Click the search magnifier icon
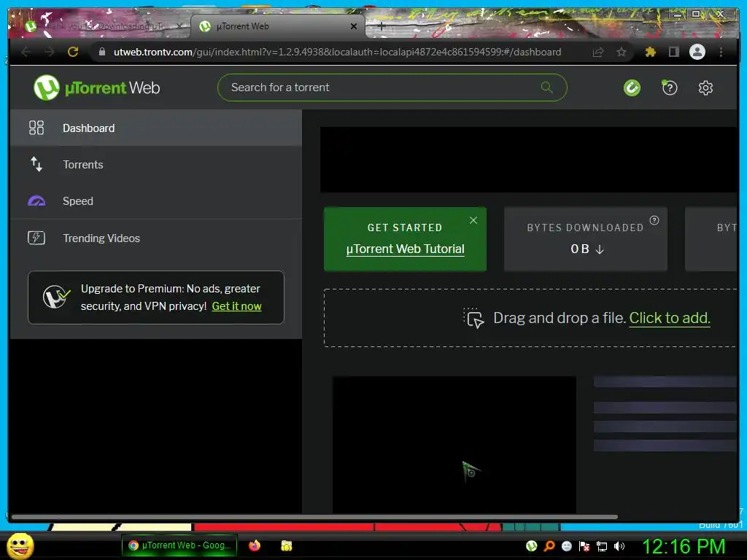The width and height of the screenshot is (747, 560). pos(547,87)
